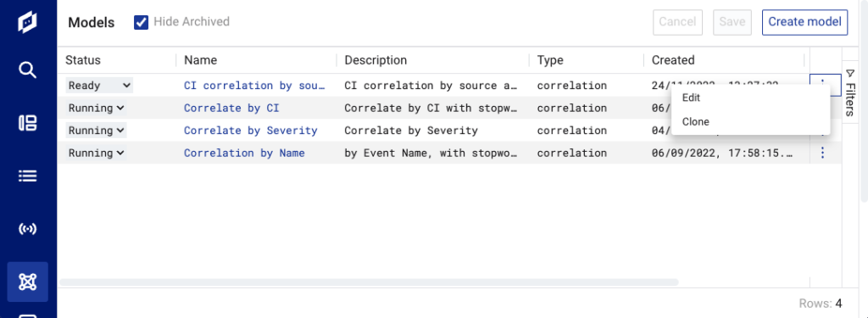Expand the Filters side panel
Image resolution: width=868 pixels, height=318 pixels.
click(x=851, y=92)
